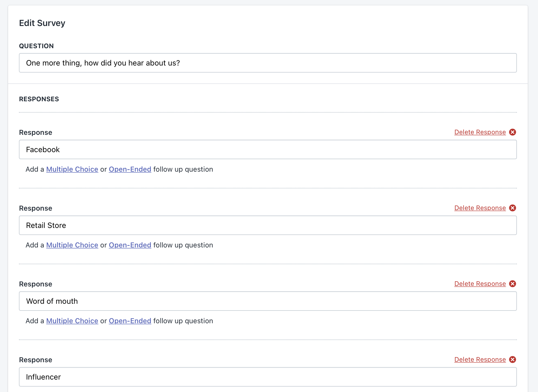Click Delete Response link for Influencer

[x=480, y=360]
